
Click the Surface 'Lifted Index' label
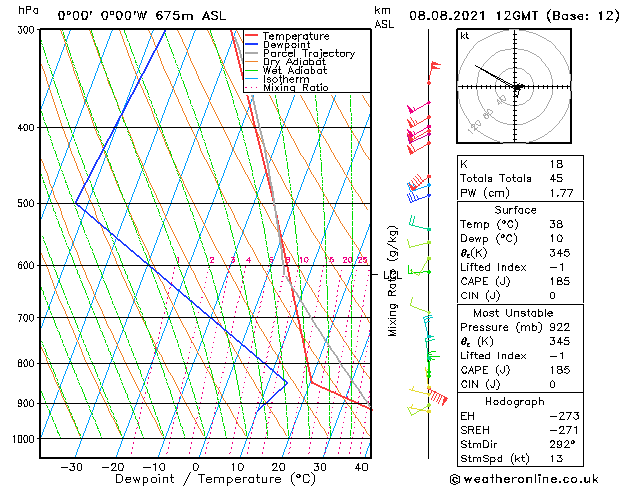pos(493,267)
